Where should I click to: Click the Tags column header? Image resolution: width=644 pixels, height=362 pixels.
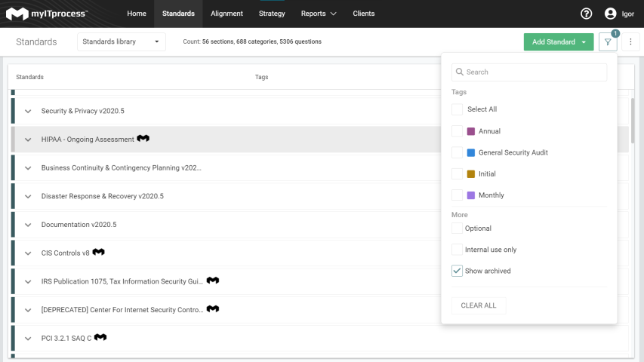[262, 77]
